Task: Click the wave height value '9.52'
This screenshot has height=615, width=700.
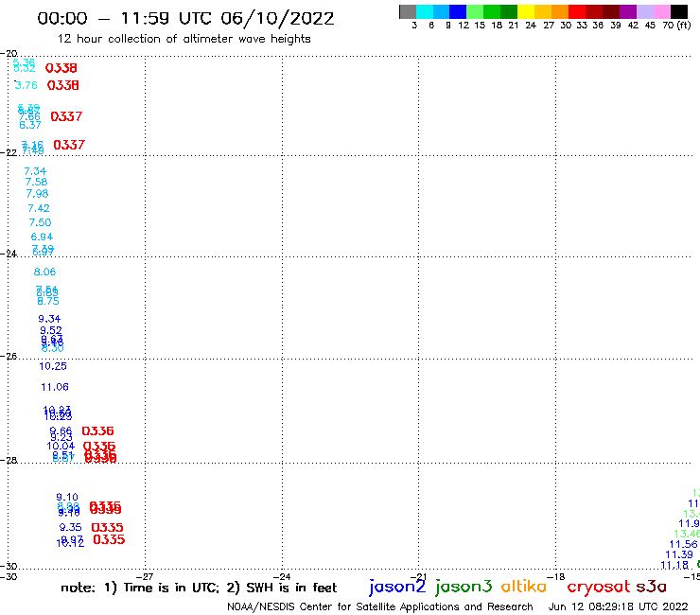Action: click(x=51, y=330)
